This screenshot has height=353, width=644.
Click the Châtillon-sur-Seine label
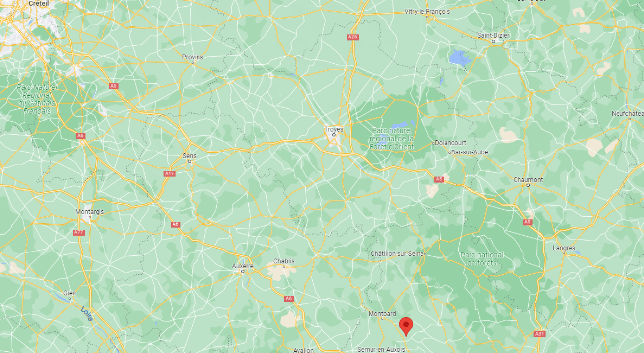tap(397, 254)
